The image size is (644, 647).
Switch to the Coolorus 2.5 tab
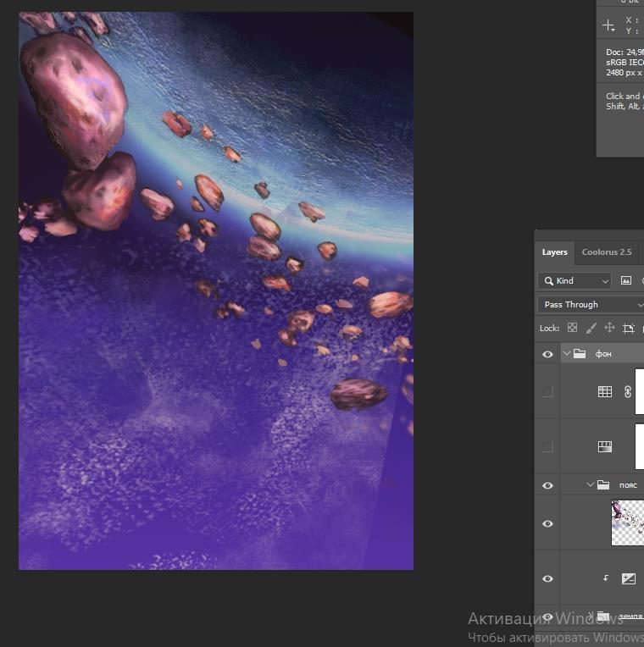607,252
